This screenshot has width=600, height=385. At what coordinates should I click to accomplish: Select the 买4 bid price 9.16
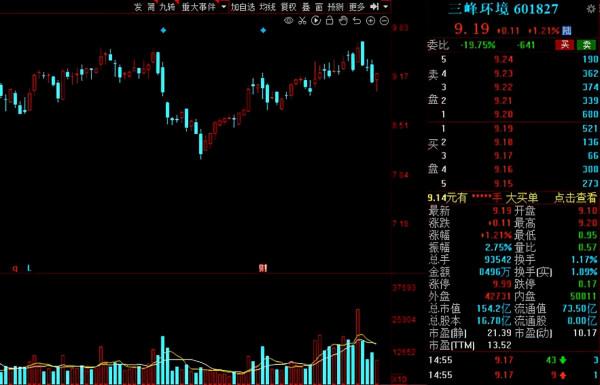[503, 170]
